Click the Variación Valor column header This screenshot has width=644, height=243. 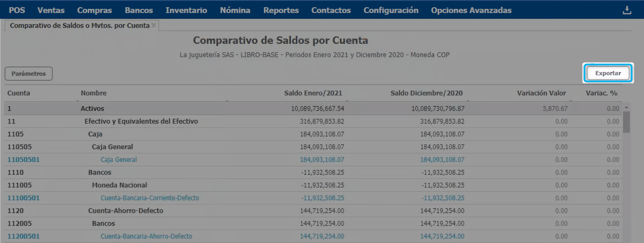click(x=541, y=93)
